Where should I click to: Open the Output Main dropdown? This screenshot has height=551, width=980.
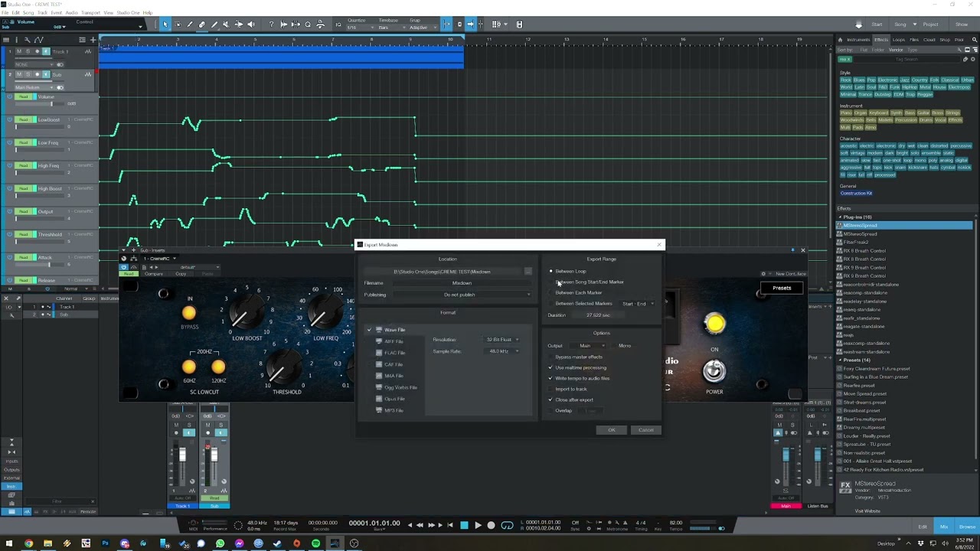(x=590, y=346)
